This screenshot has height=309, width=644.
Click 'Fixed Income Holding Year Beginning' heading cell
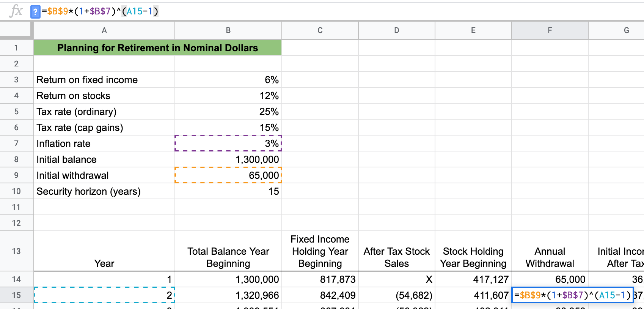click(320, 251)
